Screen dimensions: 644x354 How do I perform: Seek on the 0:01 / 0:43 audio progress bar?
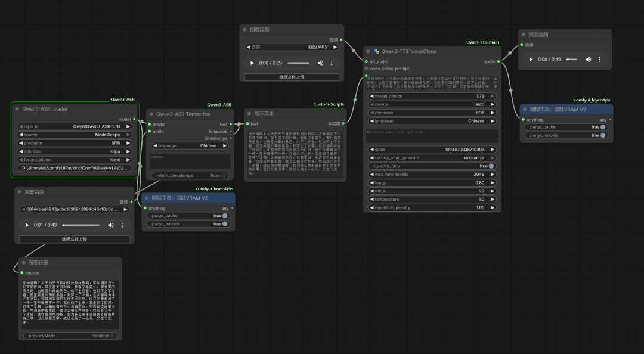point(81,225)
